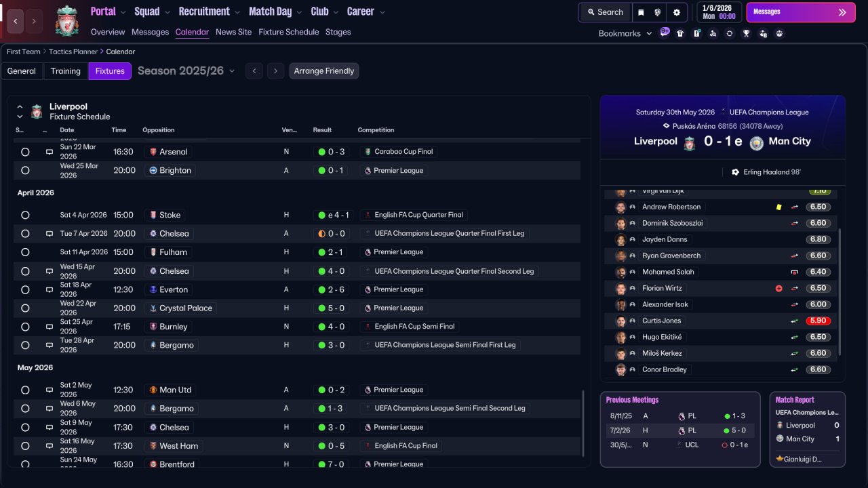868x488 pixels.
Task: Expand the Bookmarks dropdown
Action: (x=625, y=33)
